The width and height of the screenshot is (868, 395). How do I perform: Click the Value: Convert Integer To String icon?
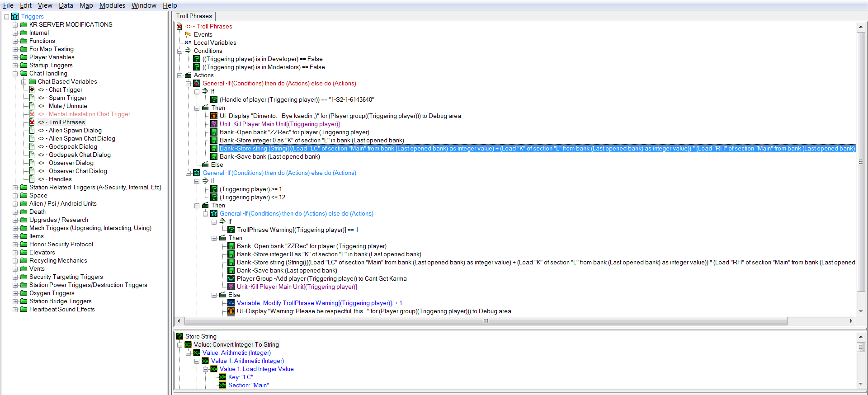click(188, 344)
